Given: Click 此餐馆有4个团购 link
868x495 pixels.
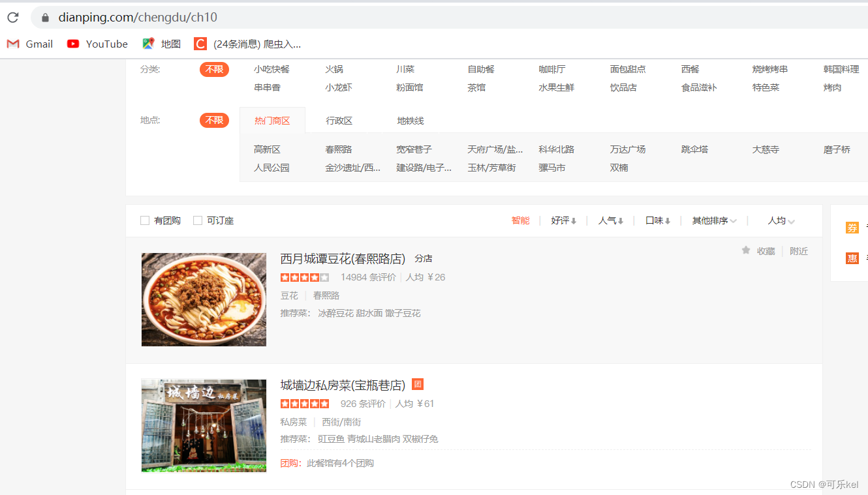Looking at the screenshot, I should click(340, 463).
